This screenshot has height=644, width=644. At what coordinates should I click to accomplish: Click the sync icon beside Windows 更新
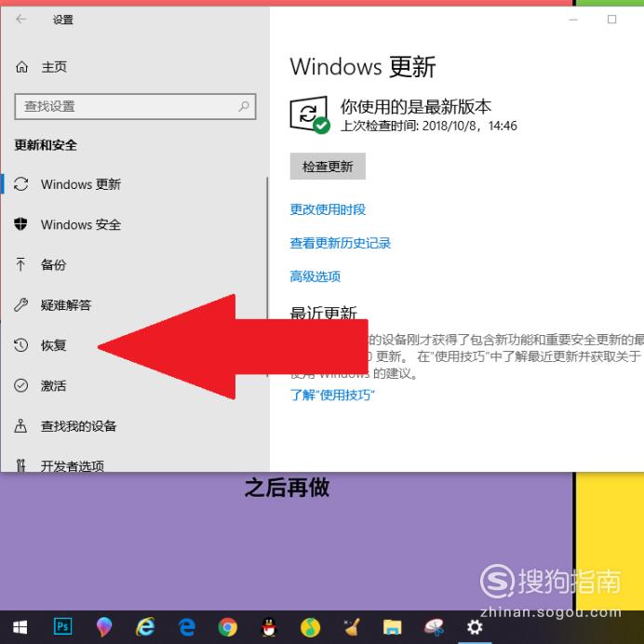coord(21,184)
